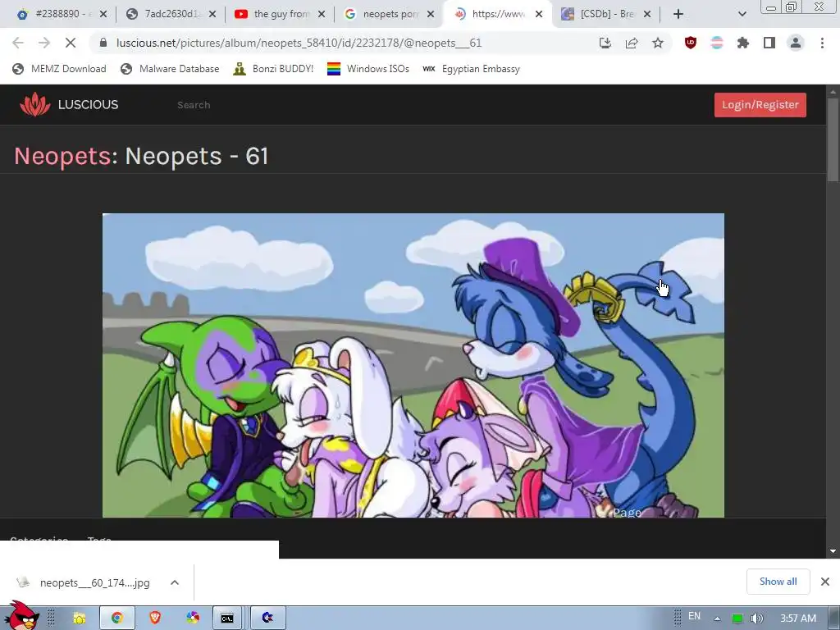840x630 pixels.
Task: Close the 7adc2630d1 tab
Action: click(212, 14)
